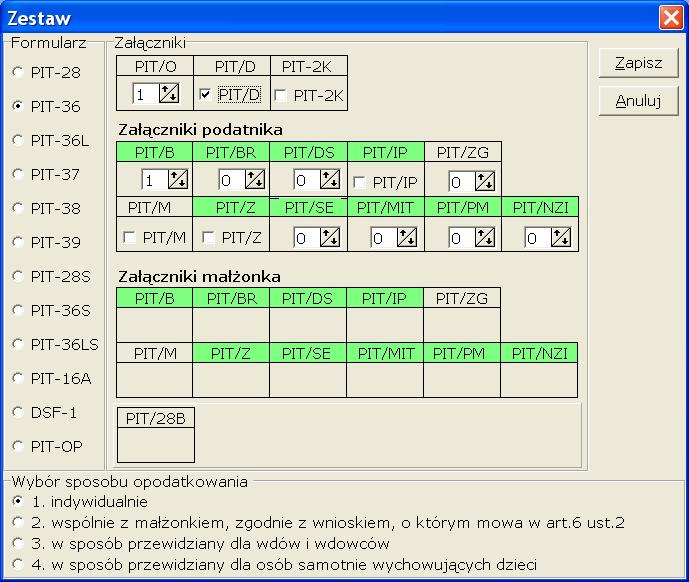Select joint taxation with spouse option
689x582 pixels.
coord(17,521)
